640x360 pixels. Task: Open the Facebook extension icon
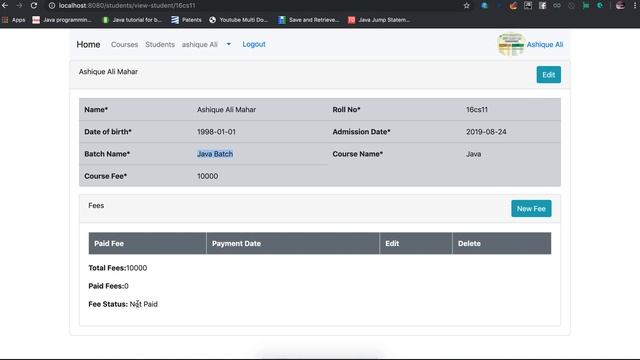point(542,6)
